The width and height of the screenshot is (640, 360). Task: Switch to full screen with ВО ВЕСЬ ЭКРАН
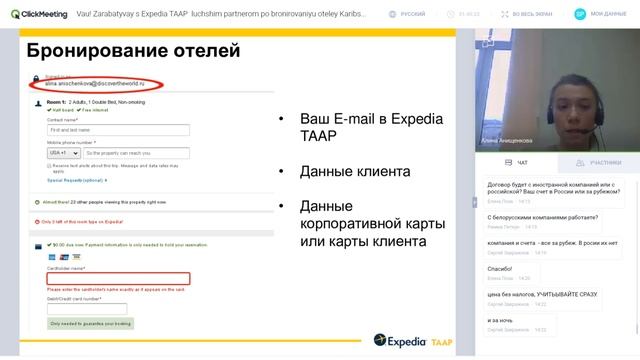point(527,14)
